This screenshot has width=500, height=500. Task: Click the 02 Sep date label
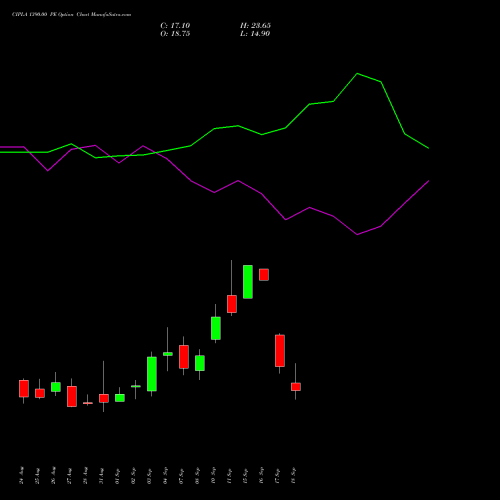click(x=134, y=476)
